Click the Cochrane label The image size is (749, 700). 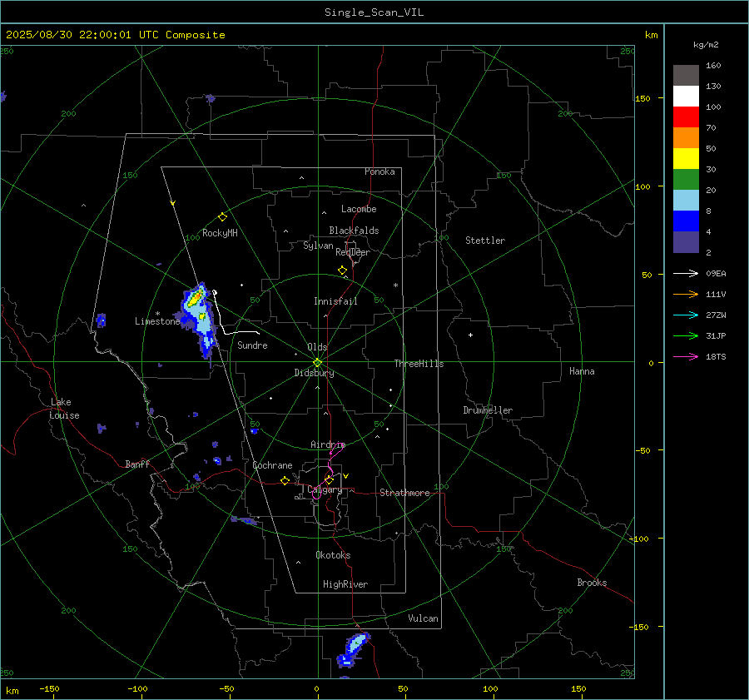(x=272, y=465)
